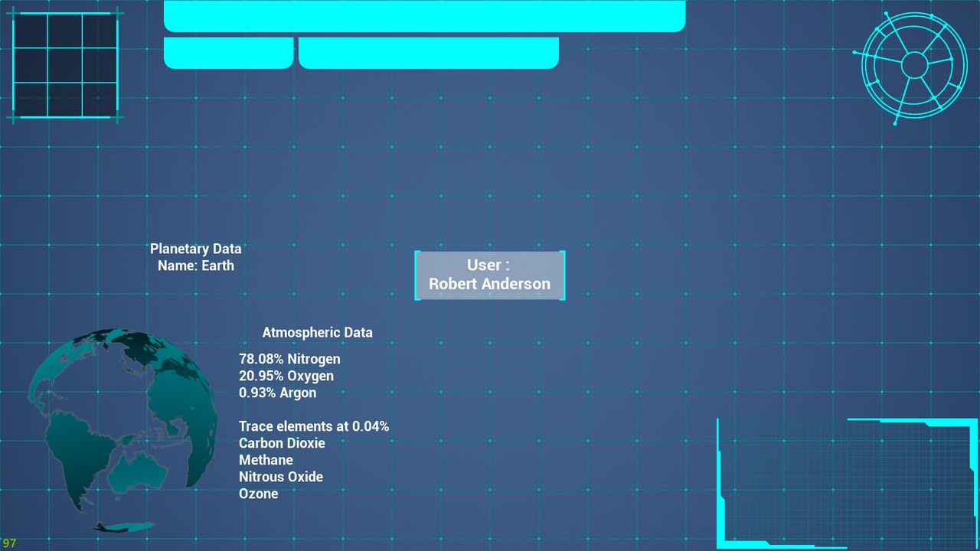
Task: Click the rotating Earth globe graphic
Action: pyautogui.click(x=122, y=430)
